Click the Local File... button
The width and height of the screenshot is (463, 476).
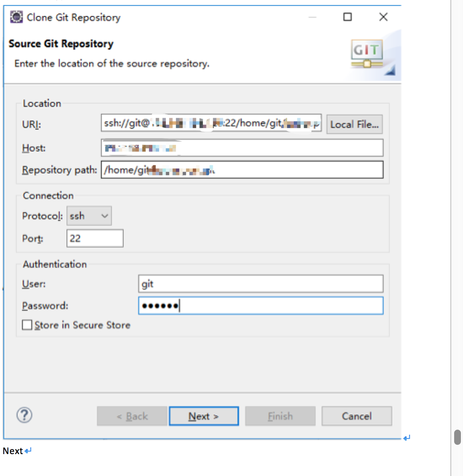[354, 124]
